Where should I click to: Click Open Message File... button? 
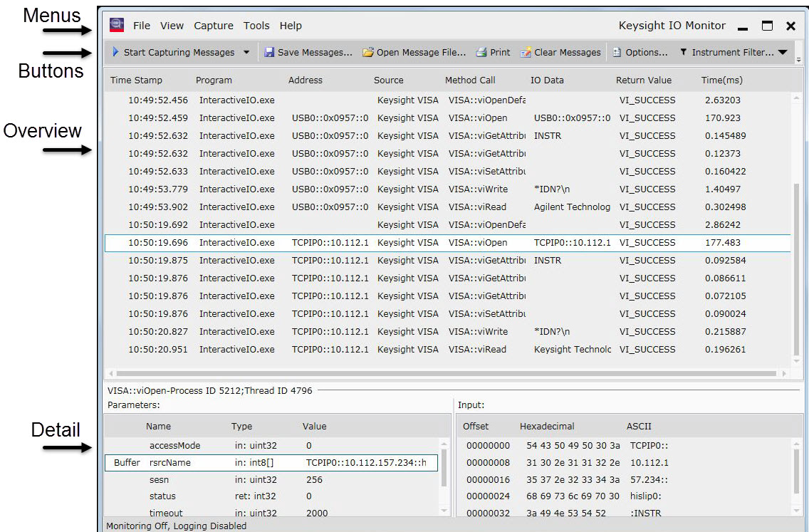[x=414, y=52]
